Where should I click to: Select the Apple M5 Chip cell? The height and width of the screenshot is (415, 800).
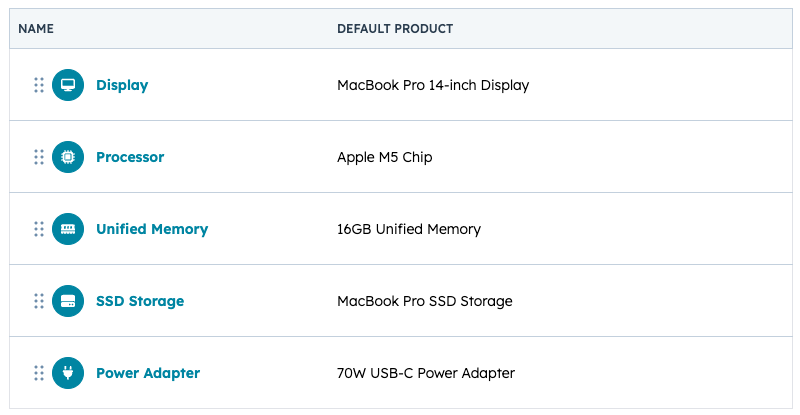(385, 157)
